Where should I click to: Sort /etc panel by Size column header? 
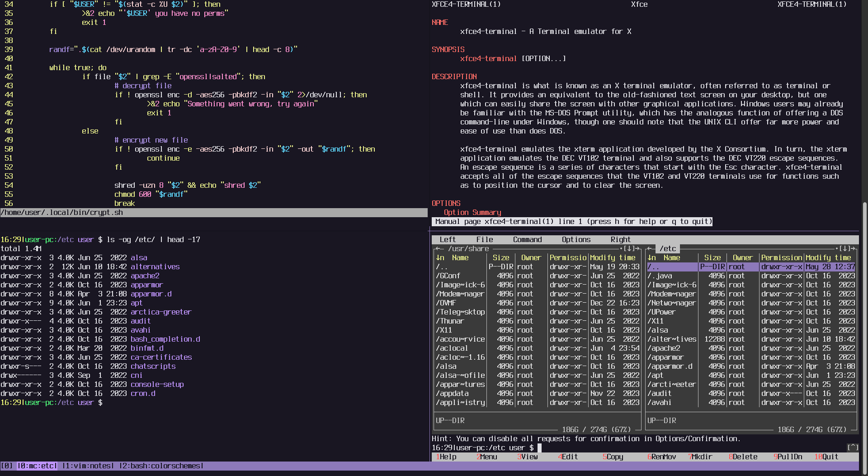[712, 257]
